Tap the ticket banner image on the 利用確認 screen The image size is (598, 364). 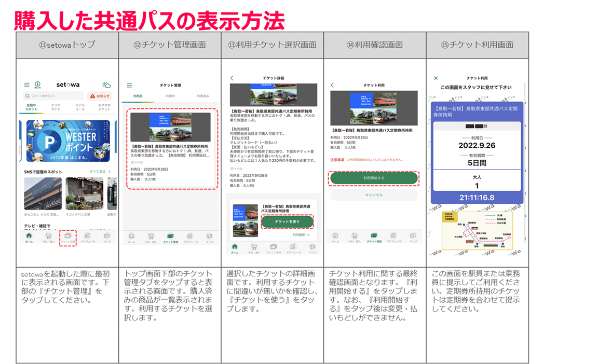tap(374, 108)
